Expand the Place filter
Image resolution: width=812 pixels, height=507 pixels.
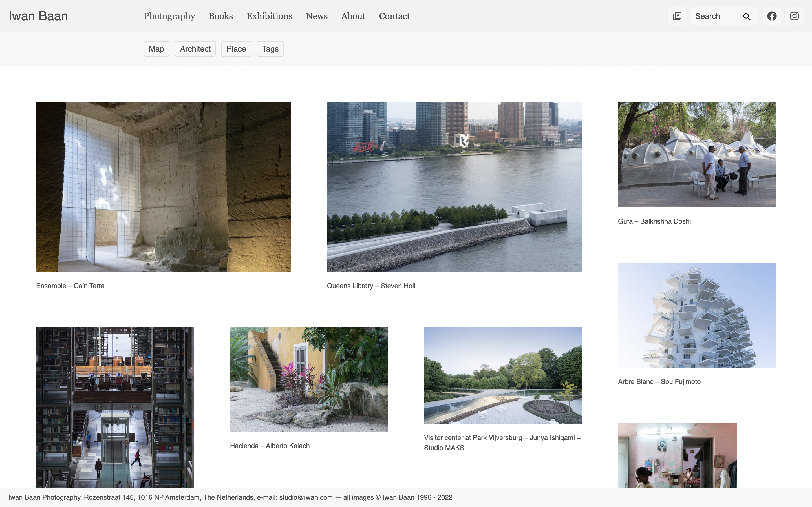tap(236, 49)
